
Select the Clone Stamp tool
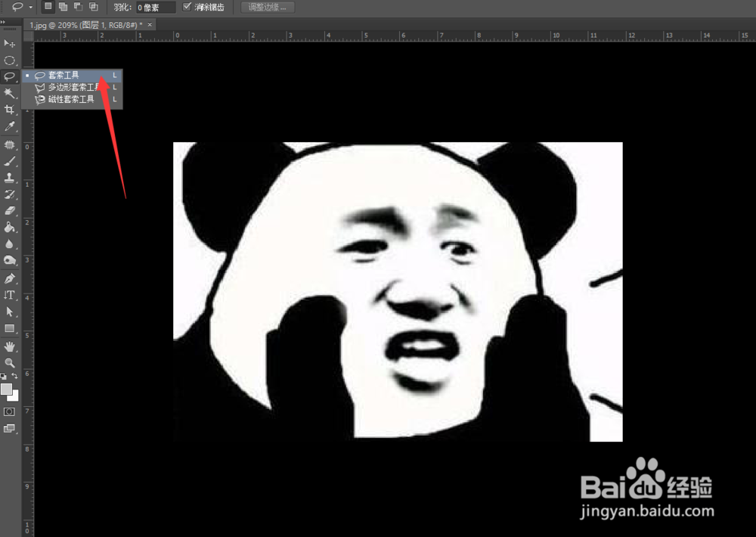(x=9, y=178)
